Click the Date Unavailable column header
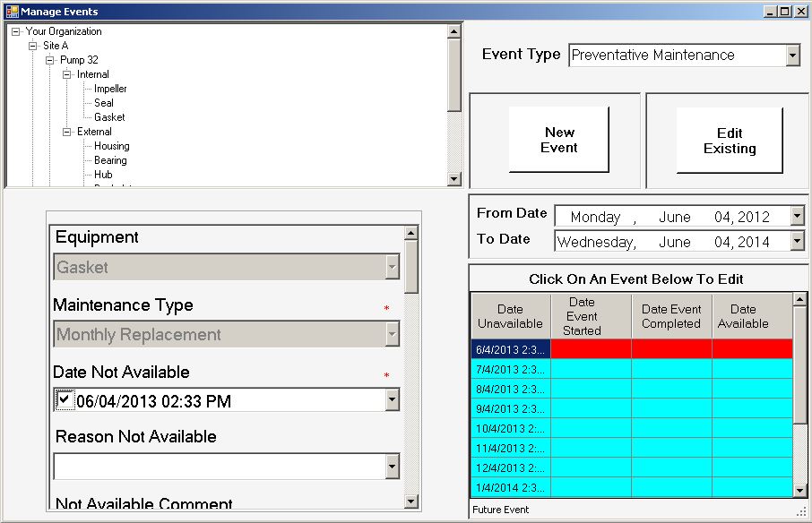This screenshot has width=812, height=523. pyautogui.click(x=510, y=316)
